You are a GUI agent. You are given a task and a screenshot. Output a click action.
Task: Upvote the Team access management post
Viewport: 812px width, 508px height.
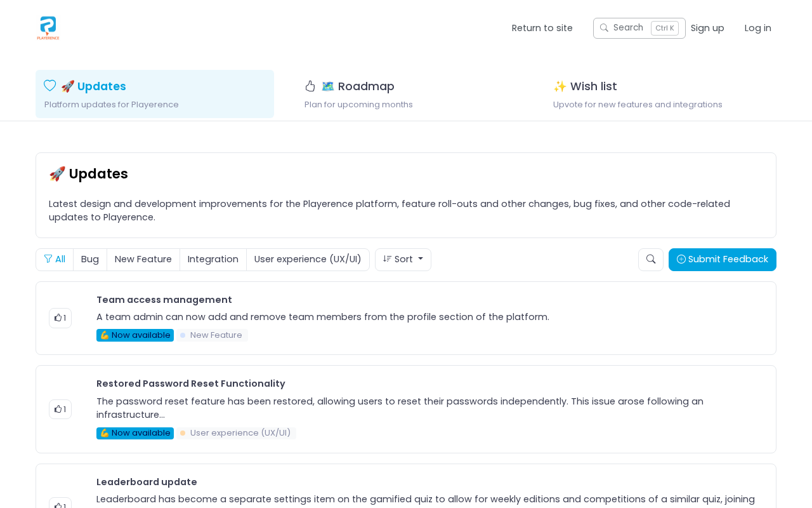(x=60, y=318)
